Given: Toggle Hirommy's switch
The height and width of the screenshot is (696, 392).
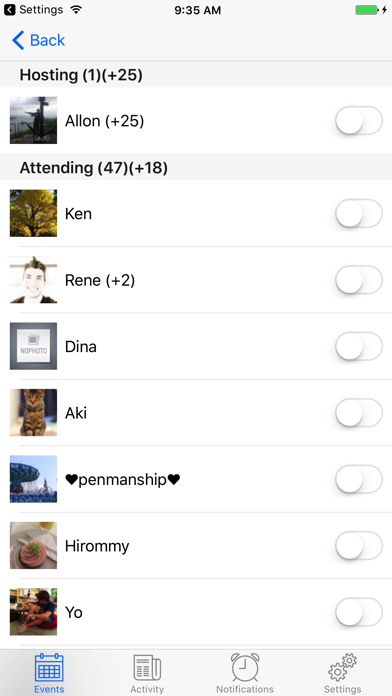Looking at the screenshot, I should [x=359, y=546].
